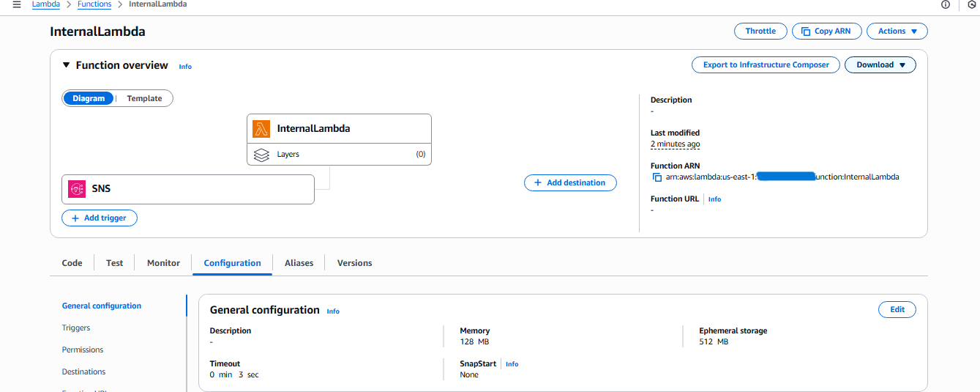Click the Throttle button
The image size is (980, 392).
click(x=760, y=32)
